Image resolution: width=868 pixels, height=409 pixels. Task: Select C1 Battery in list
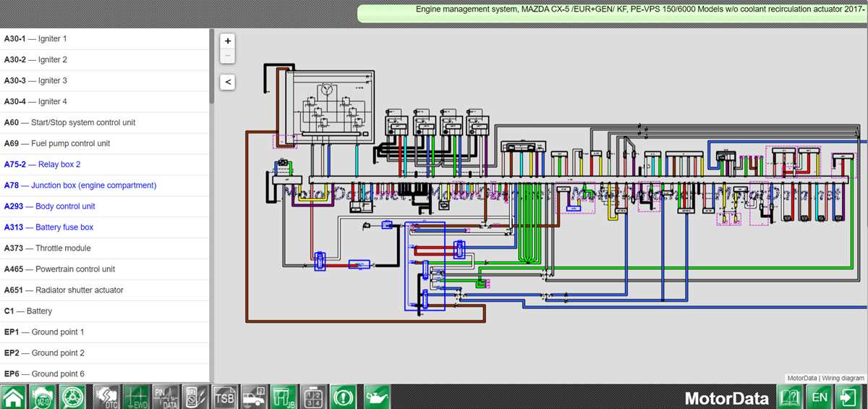[x=104, y=312]
